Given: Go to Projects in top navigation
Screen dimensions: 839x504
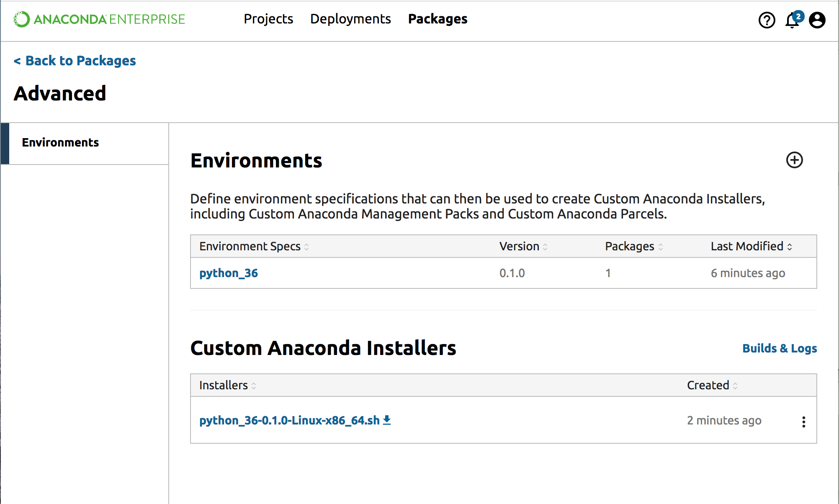Looking at the screenshot, I should point(268,19).
